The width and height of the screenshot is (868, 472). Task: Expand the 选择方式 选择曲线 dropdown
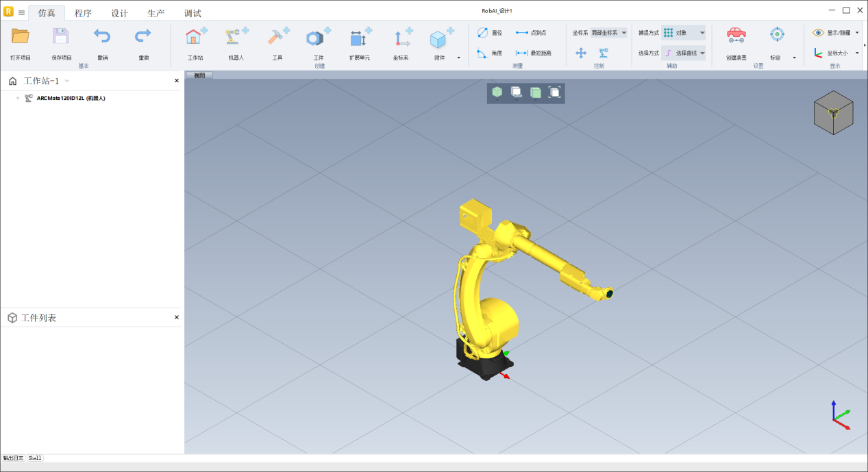click(x=684, y=53)
